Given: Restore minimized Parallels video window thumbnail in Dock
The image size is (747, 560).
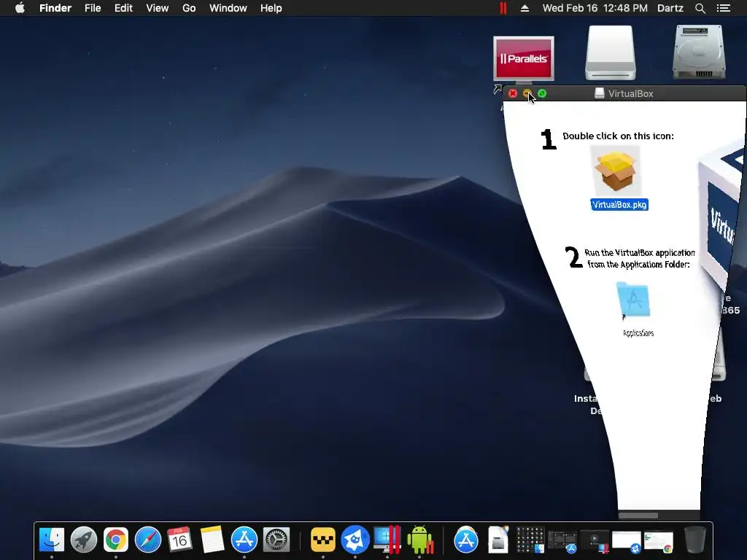Looking at the screenshot, I should [594, 541].
